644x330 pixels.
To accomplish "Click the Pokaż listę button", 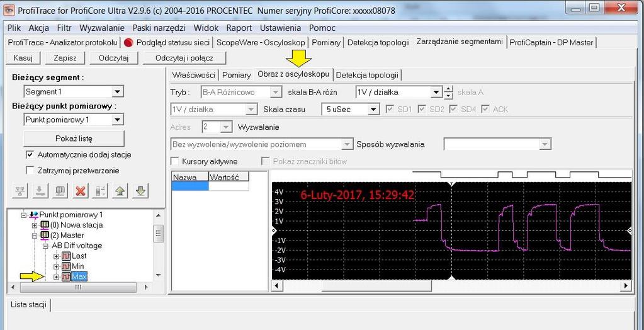I will [74, 139].
